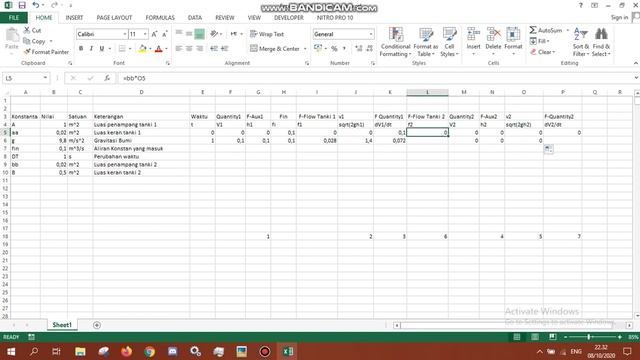Switch to DEVELOPER tab

pyautogui.click(x=289, y=18)
